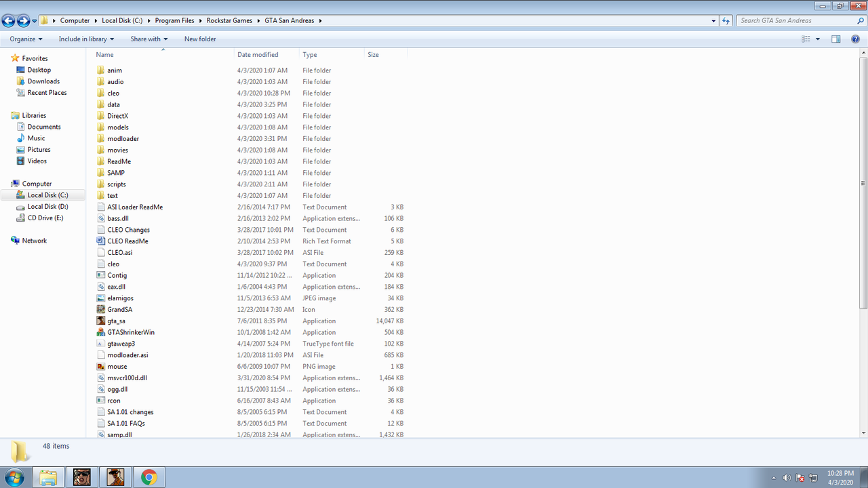Open the Organize dropdown menu
The height and width of the screenshot is (488, 868).
[26, 39]
